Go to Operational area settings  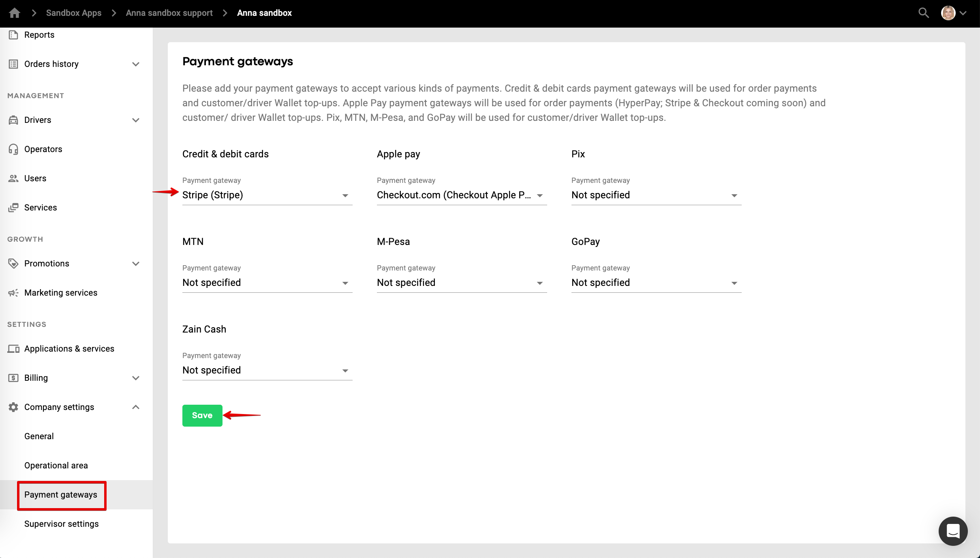(x=56, y=466)
